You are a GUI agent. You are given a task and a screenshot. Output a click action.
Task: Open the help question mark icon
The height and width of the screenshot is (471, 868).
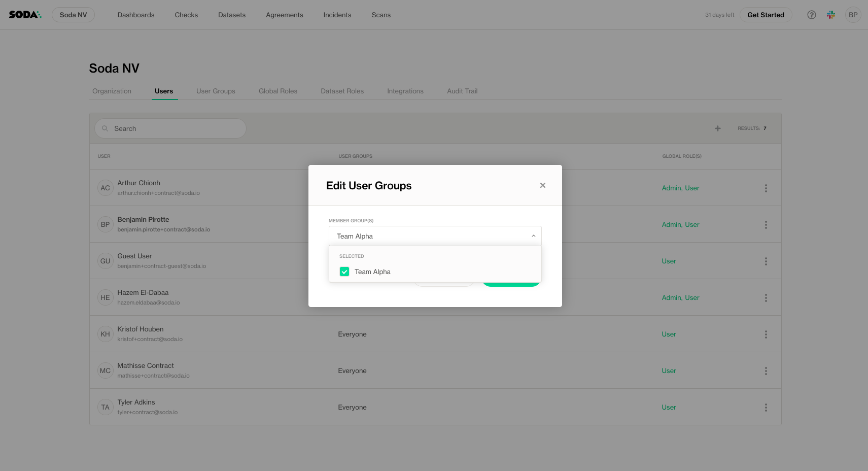pos(811,15)
